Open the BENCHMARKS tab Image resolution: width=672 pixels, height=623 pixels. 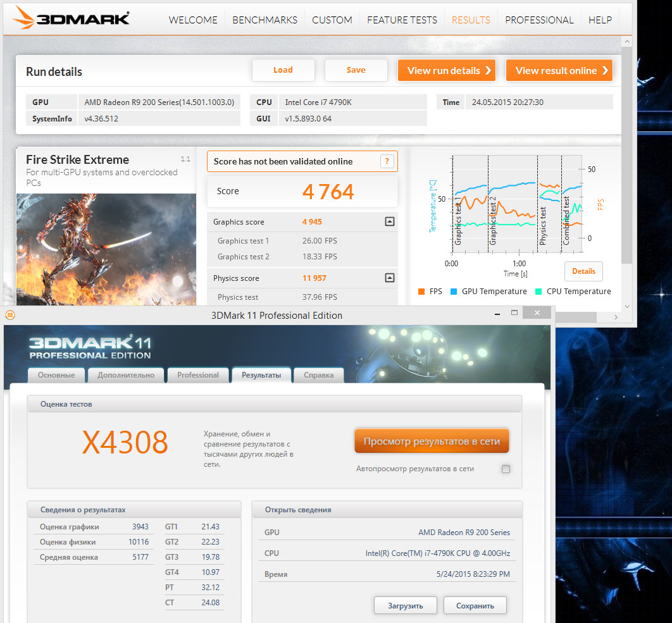click(x=265, y=20)
